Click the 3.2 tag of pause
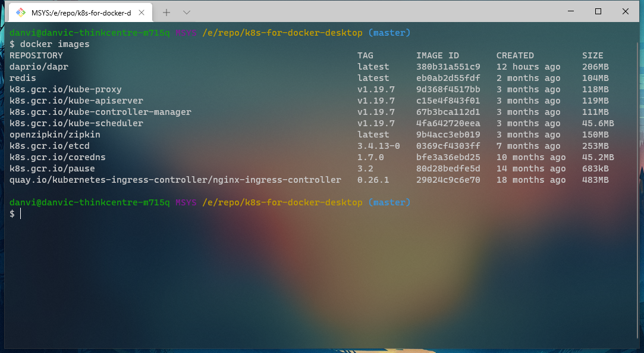 point(365,168)
